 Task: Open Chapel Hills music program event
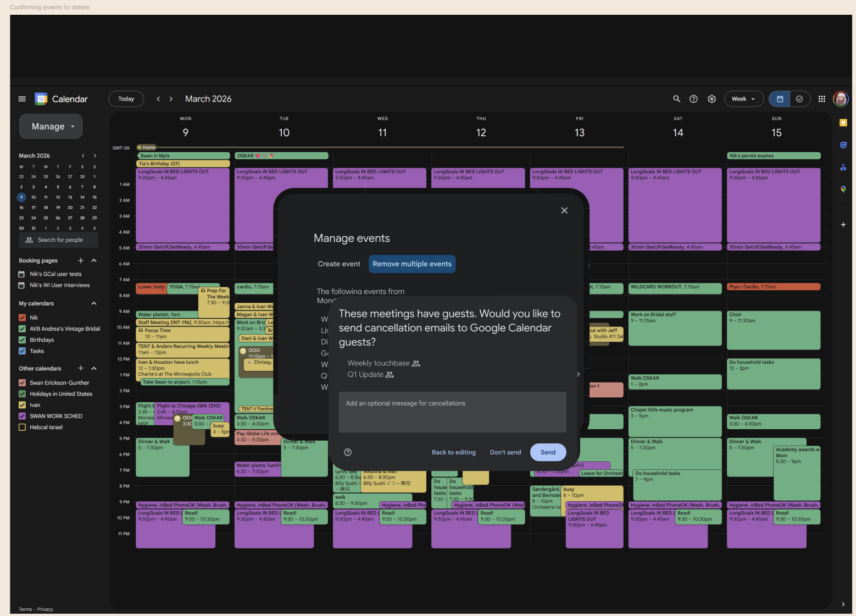point(675,421)
